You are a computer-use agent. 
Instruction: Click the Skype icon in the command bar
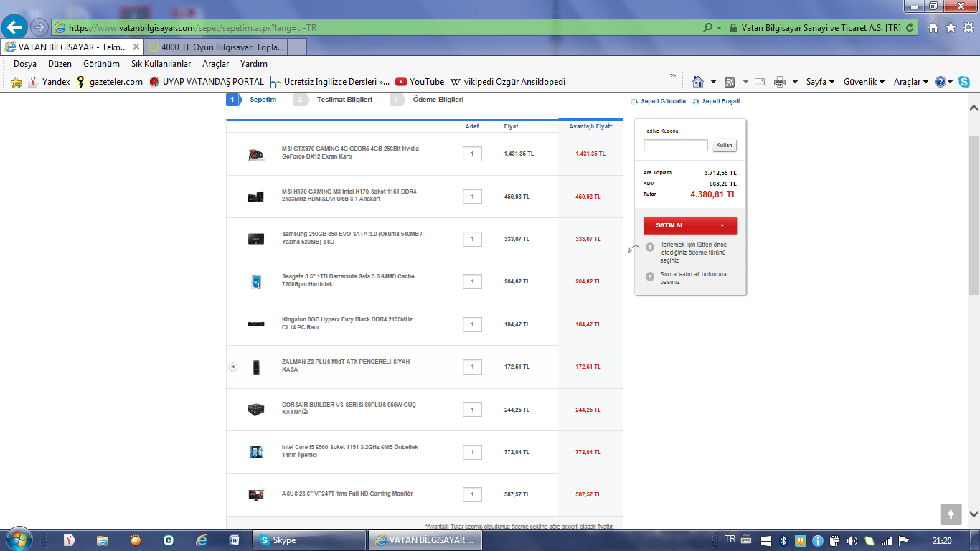[x=963, y=82]
